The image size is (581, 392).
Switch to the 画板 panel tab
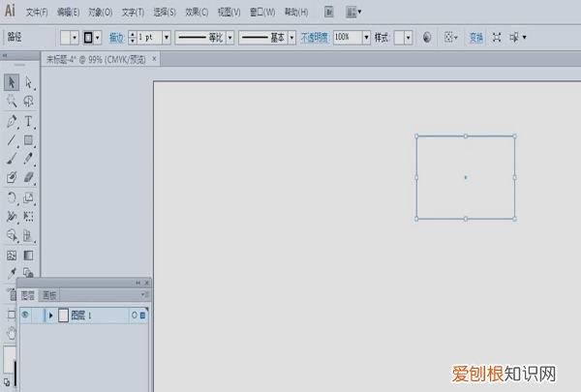click(x=48, y=294)
